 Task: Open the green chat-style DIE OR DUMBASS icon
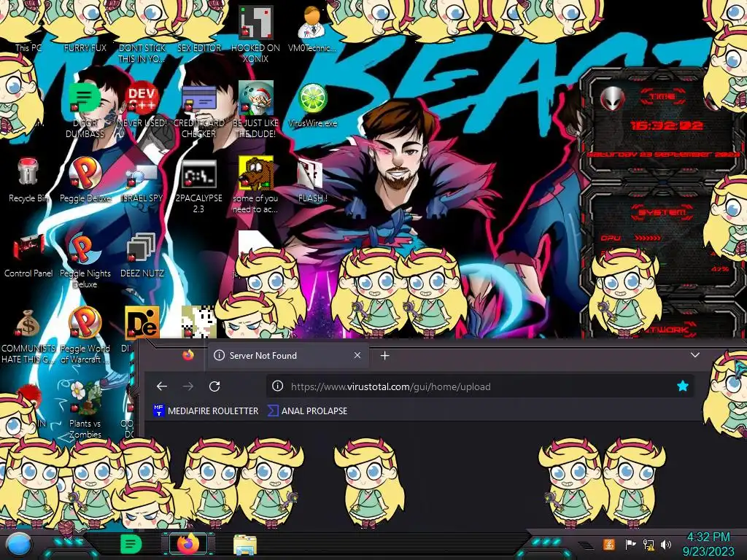click(x=85, y=109)
